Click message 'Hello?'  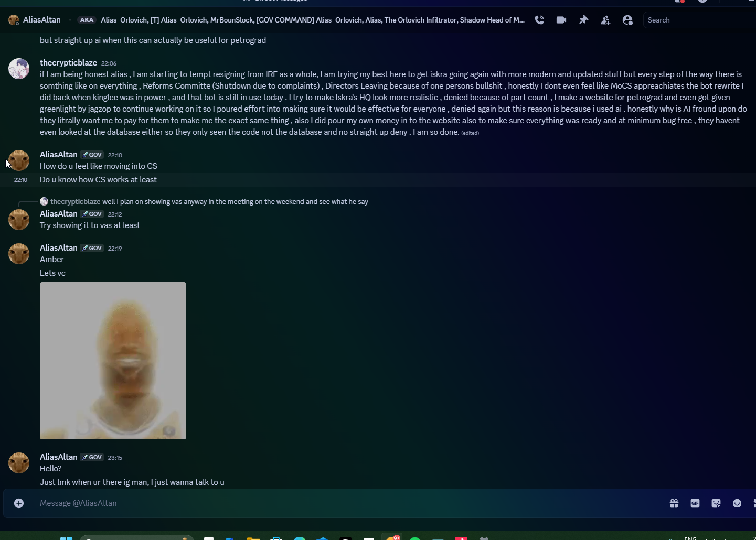point(51,469)
